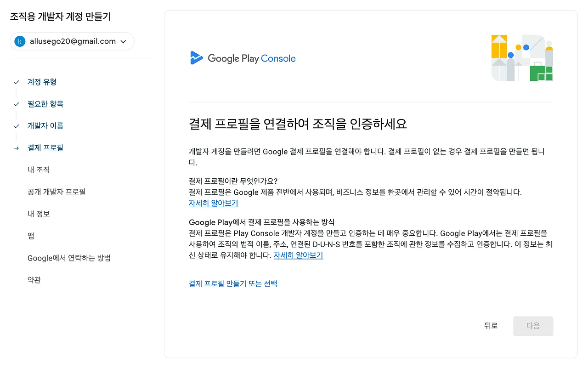Click checkmark icon next to 계정 유형
The width and height of the screenshot is (588, 368).
point(17,82)
